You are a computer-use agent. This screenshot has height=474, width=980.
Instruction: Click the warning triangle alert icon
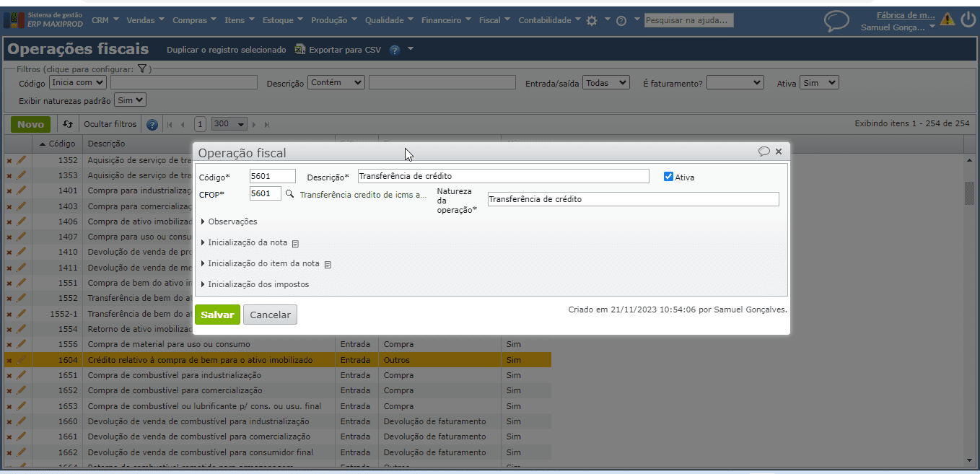[x=948, y=19]
